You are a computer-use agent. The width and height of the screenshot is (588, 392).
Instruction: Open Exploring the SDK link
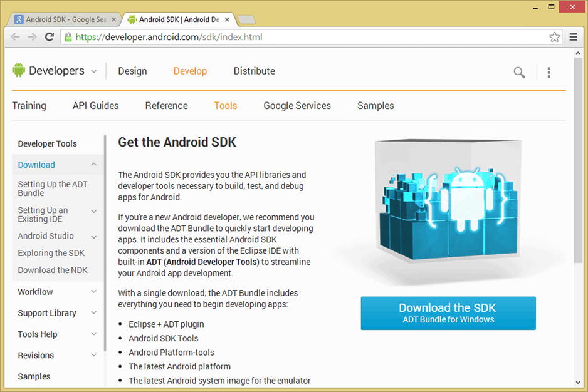[51, 253]
